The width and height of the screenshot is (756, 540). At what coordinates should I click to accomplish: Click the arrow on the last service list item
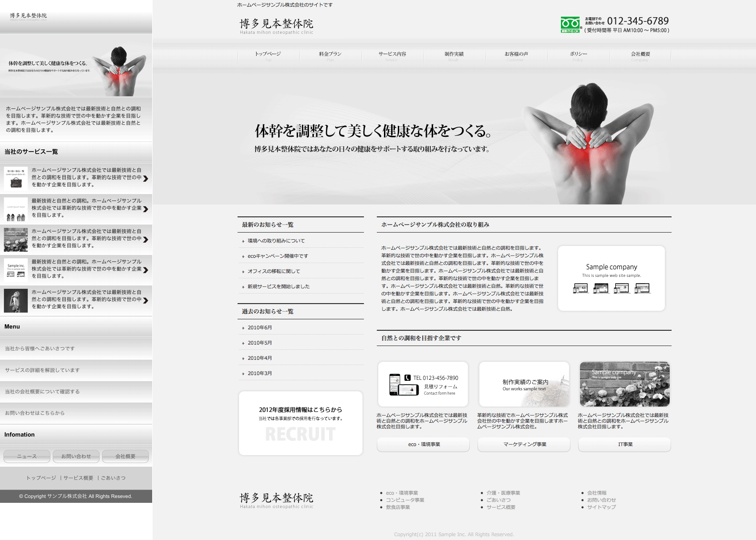click(x=145, y=300)
